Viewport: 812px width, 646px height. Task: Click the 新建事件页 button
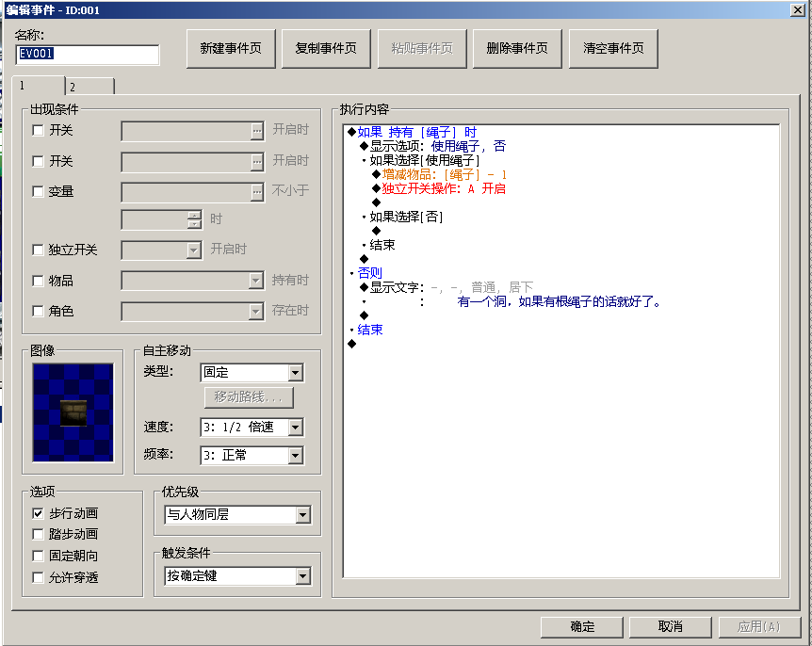pyautogui.click(x=231, y=49)
